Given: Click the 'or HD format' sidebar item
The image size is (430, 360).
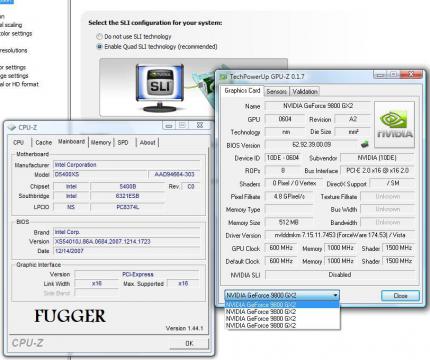Looking at the screenshot, I should [x=19, y=84].
